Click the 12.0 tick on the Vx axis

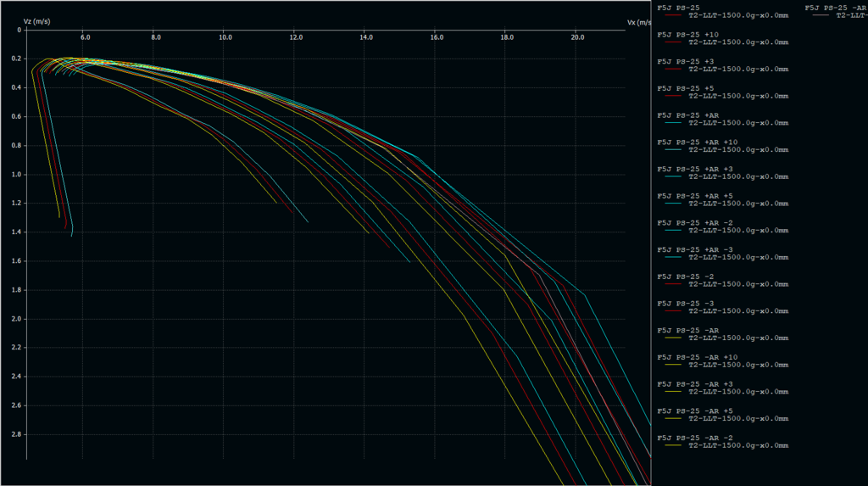click(x=295, y=36)
